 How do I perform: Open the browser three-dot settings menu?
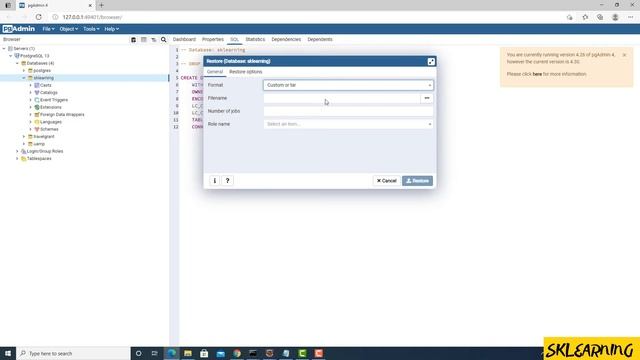tap(631, 17)
